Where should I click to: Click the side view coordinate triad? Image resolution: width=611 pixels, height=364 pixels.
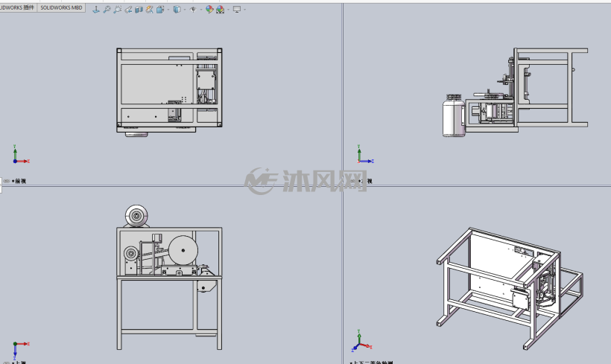[366, 155]
